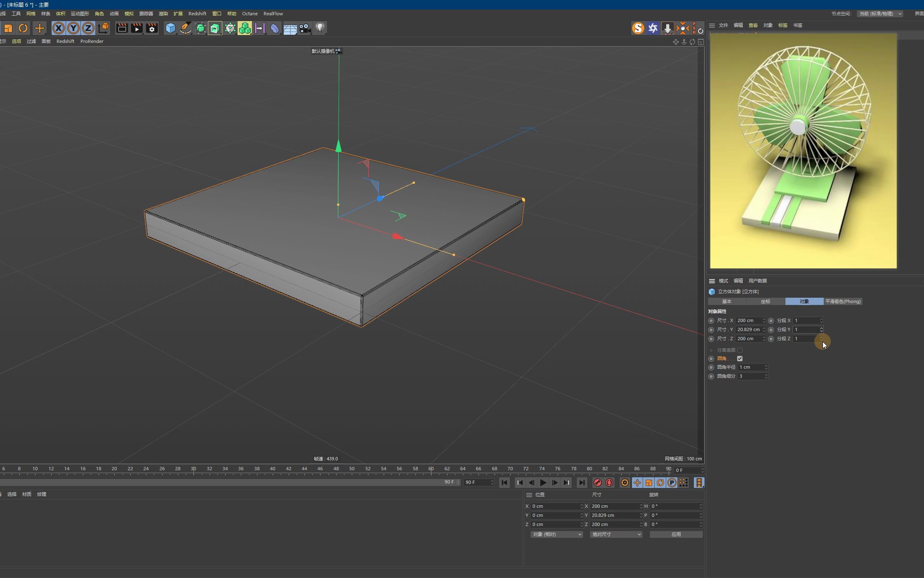
Task: Click the volume builder icon
Action: click(x=230, y=28)
